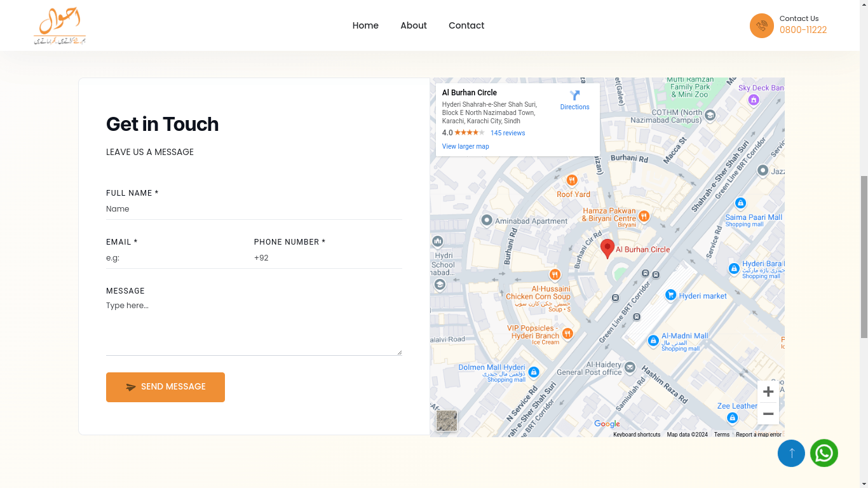
Task: Click the orange phone call icon
Action: pyautogui.click(x=762, y=26)
